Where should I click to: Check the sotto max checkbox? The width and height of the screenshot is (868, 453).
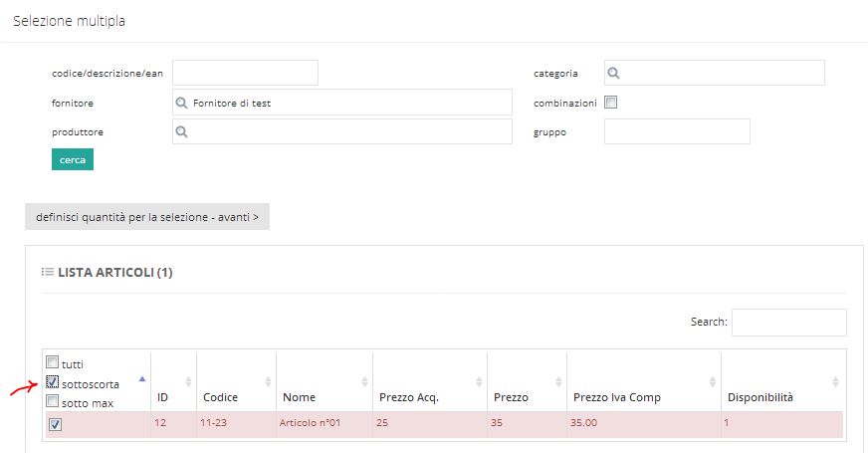click(x=52, y=401)
